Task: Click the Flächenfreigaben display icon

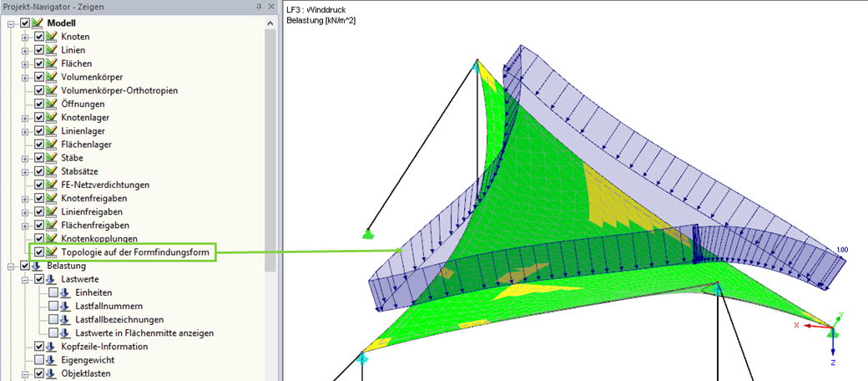Action: [52, 226]
